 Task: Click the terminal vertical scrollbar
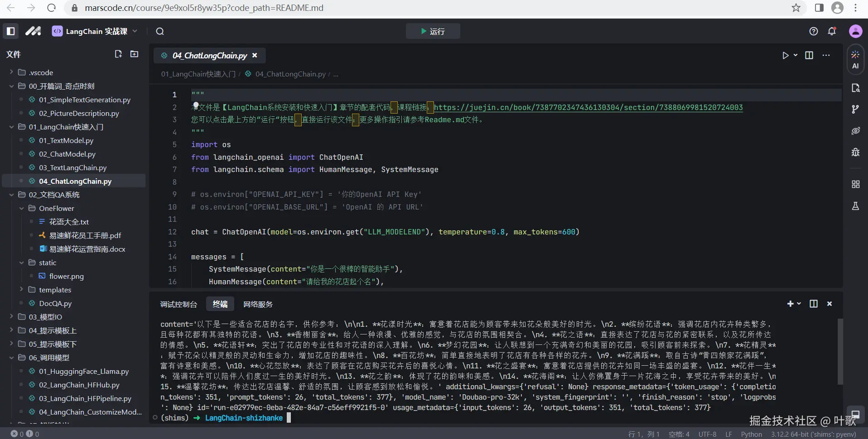pos(839,351)
